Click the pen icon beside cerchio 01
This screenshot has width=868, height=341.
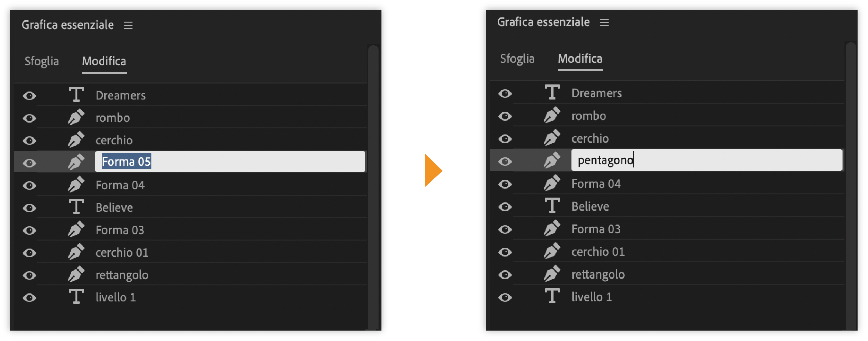(x=76, y=252)
